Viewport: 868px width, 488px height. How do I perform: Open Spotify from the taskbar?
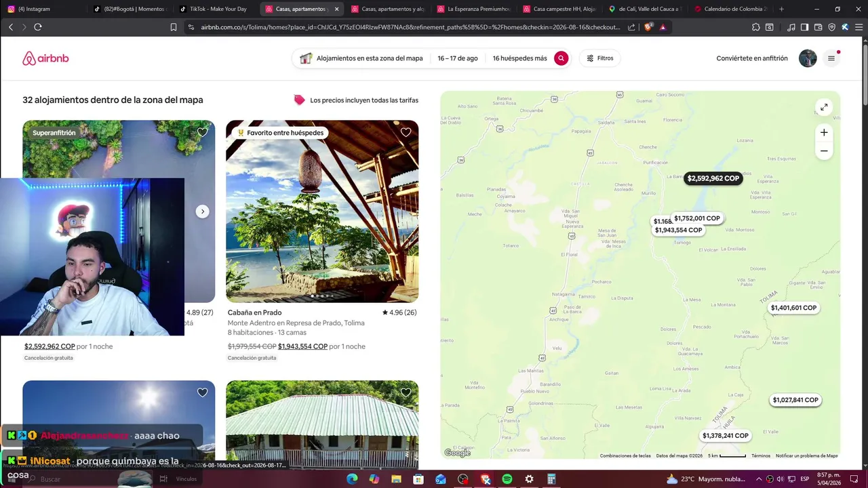click(x=507, y=479)
